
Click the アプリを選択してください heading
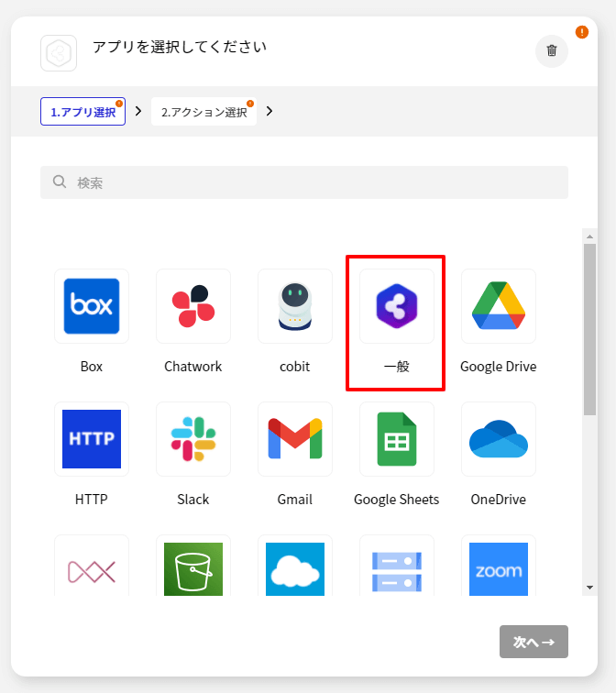pos(180,47)
